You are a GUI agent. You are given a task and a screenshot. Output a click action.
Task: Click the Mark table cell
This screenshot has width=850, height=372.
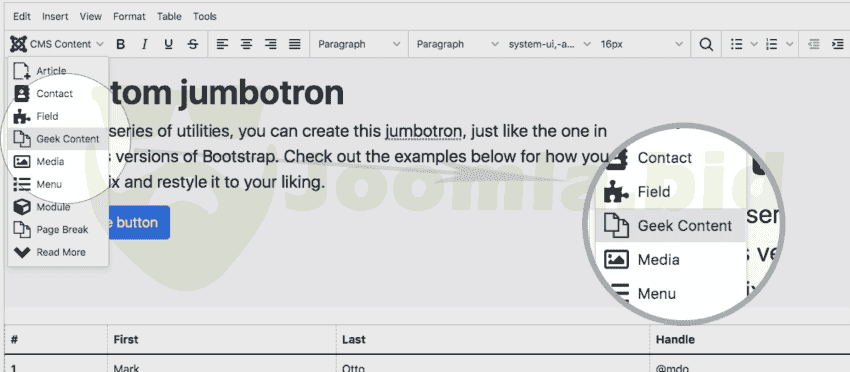[126, 368]
